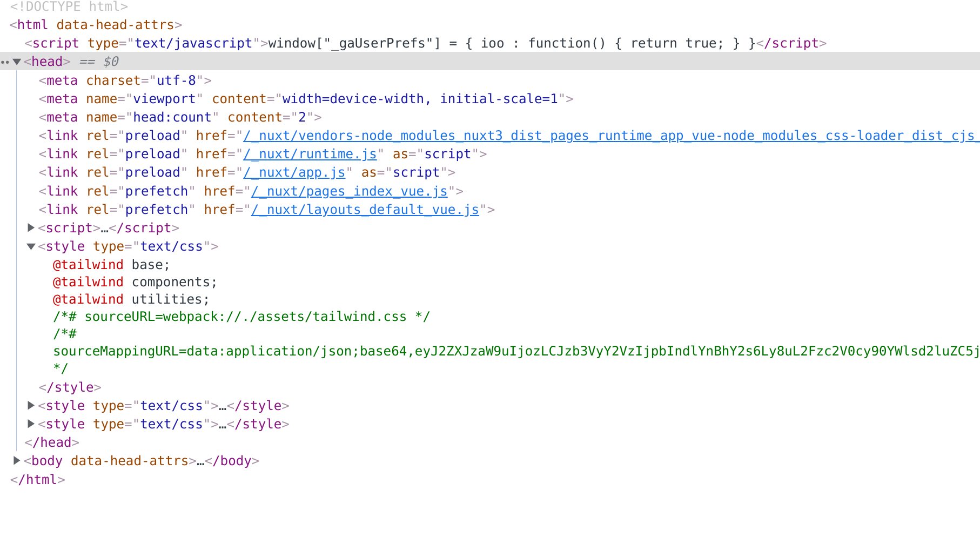Select the <!DOCTYPE html> line

tap(69, 7)
